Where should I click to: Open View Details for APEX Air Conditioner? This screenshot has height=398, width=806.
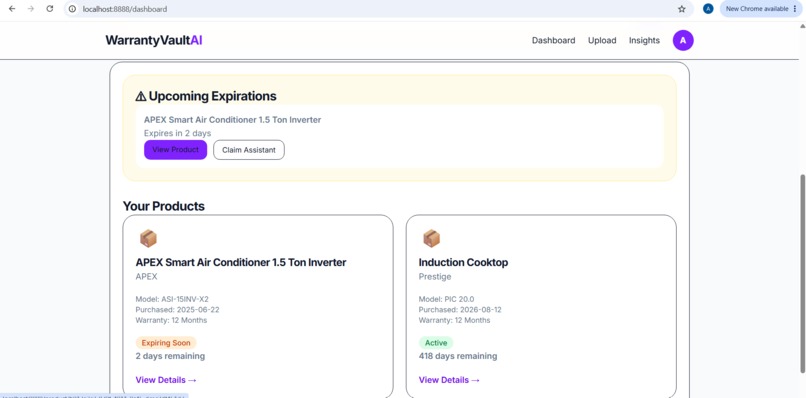pyautogui.click(x=166, y=380)
